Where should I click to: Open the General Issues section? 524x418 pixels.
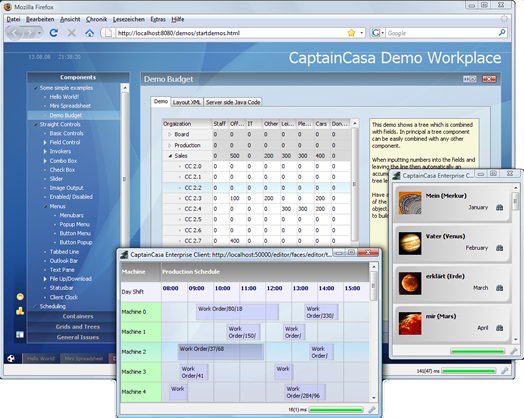click(78, 337)
